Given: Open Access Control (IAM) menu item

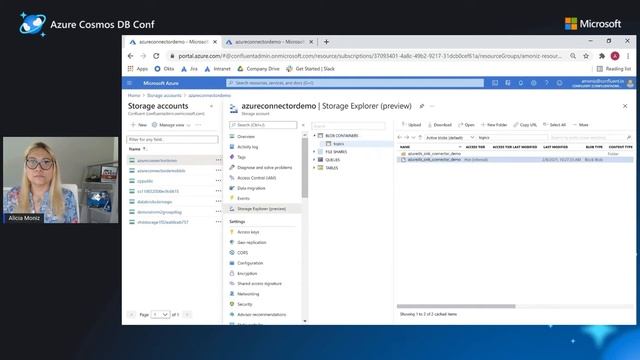Looking at the screenshot, I should click(256, 178).
